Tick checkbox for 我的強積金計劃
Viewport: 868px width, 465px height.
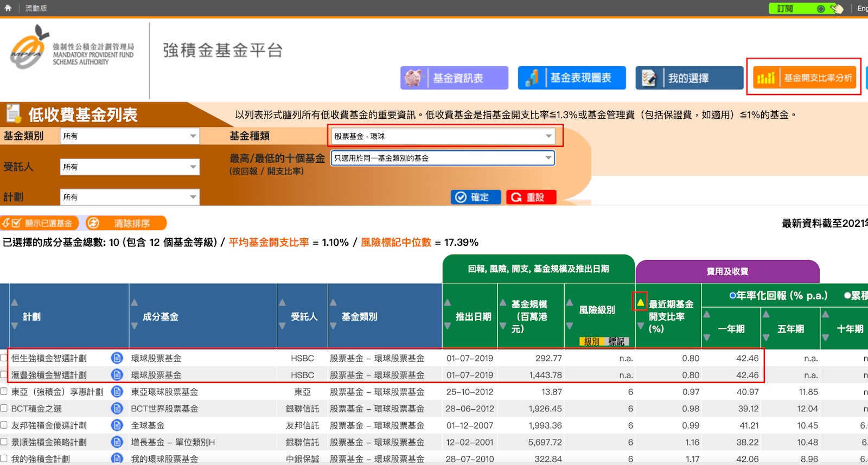pos(4,458)
